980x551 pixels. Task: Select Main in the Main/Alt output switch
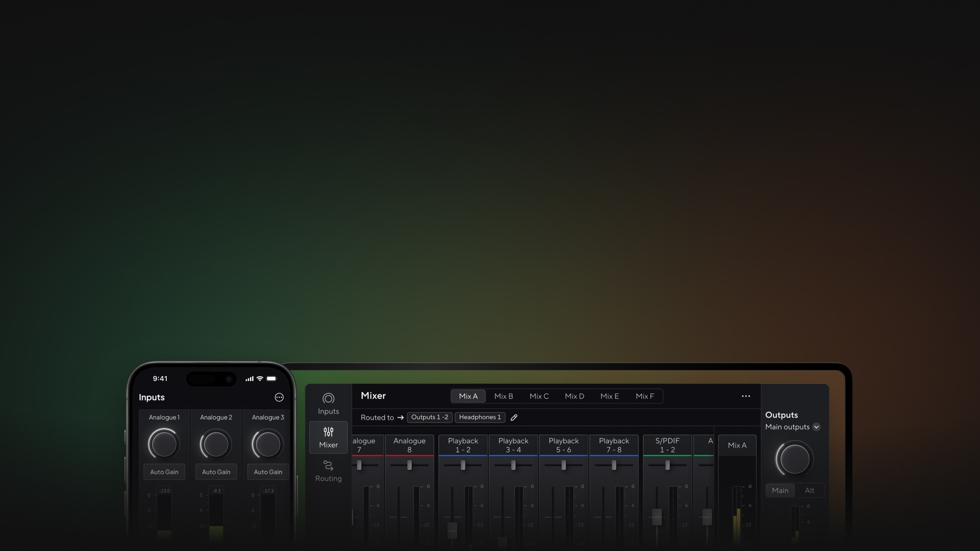click(780, 490)
